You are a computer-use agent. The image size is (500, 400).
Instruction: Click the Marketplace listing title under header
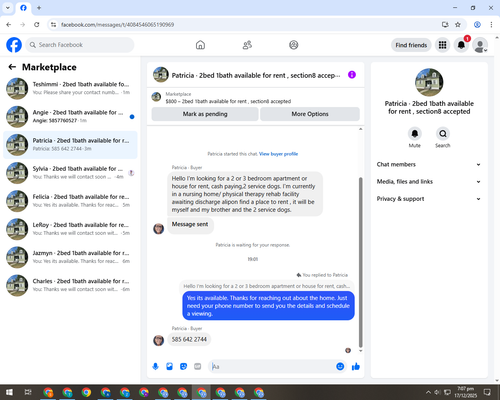coord(228,101)
